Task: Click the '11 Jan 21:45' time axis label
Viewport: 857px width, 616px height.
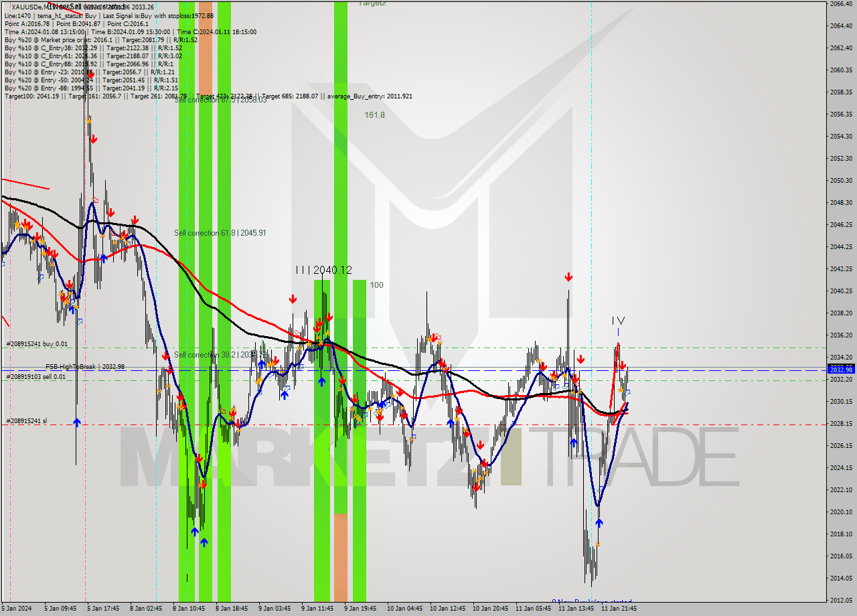Action: 619,609
